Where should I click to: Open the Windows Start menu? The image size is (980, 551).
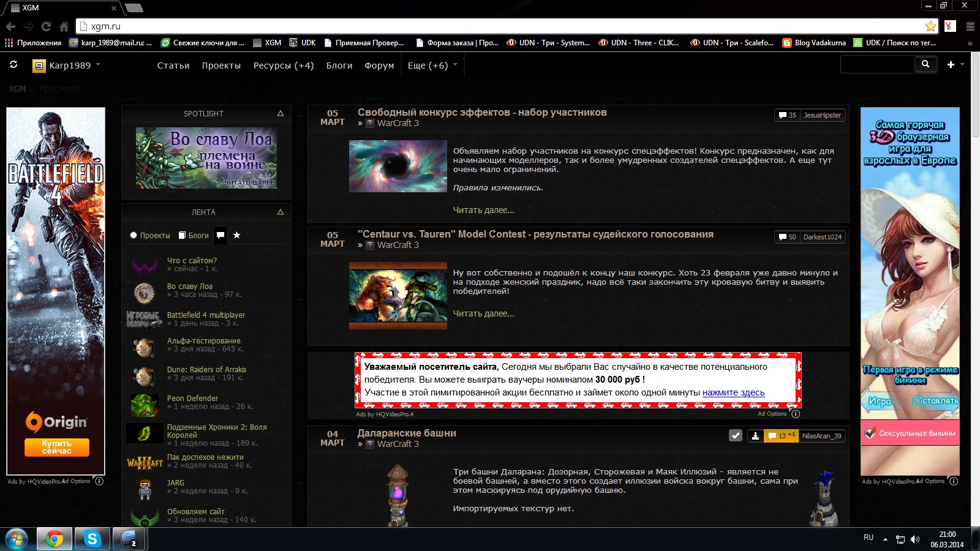[x=17, y=539]
